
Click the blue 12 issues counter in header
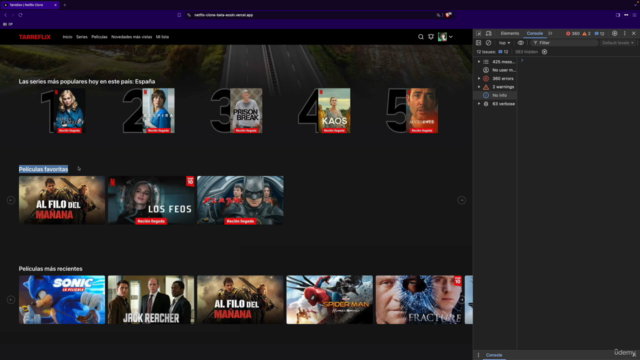600,33
